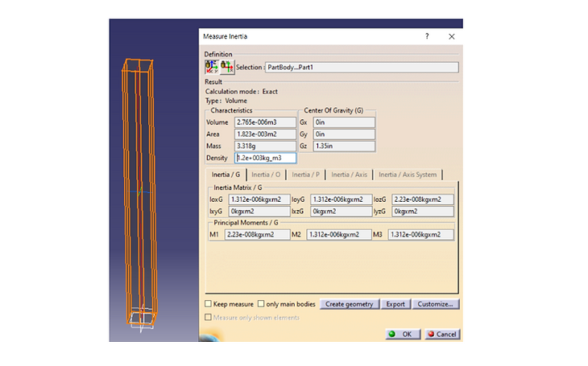The height and width of the screenshot is (366, 588).
Task: Click the Export button
Action: coord(395,304)
